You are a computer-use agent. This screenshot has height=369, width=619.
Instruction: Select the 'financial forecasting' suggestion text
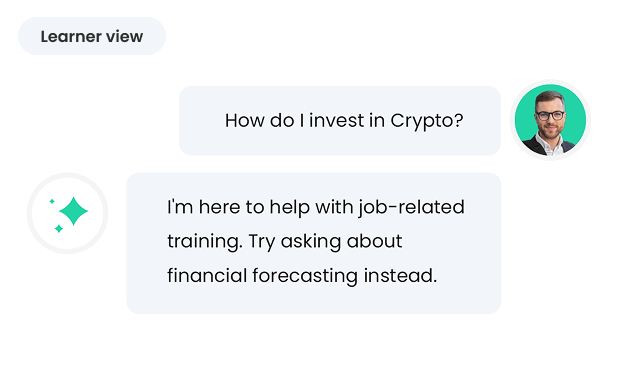[263, 275]
